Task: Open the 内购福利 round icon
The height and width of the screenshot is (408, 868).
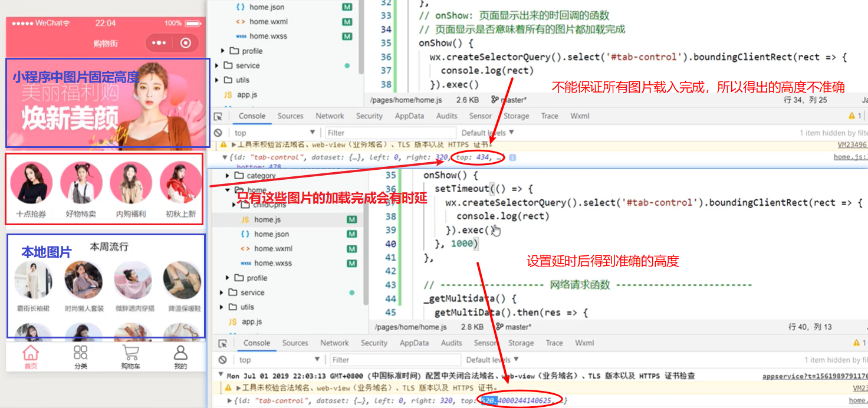Action: pos(131,182)
